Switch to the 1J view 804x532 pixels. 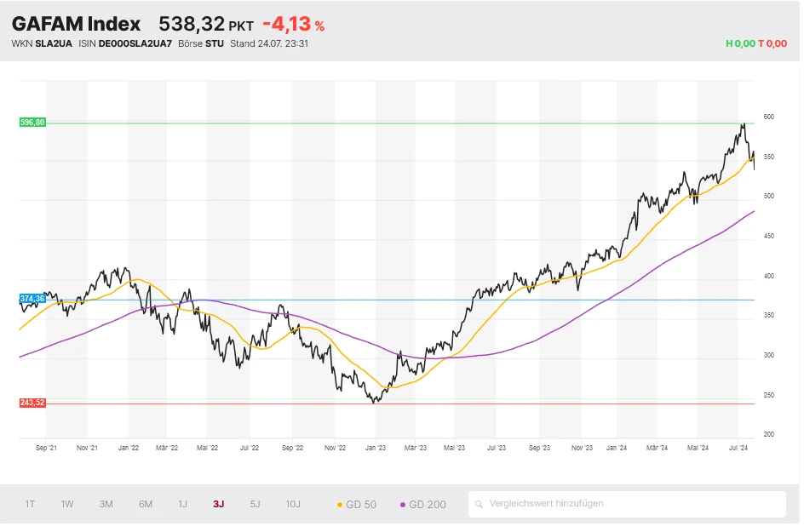(182, 504)
